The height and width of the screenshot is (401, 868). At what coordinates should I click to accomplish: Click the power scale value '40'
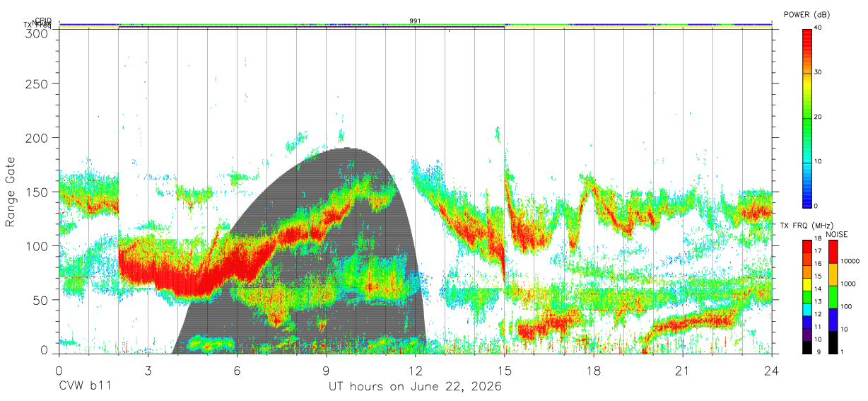[819, 28]
